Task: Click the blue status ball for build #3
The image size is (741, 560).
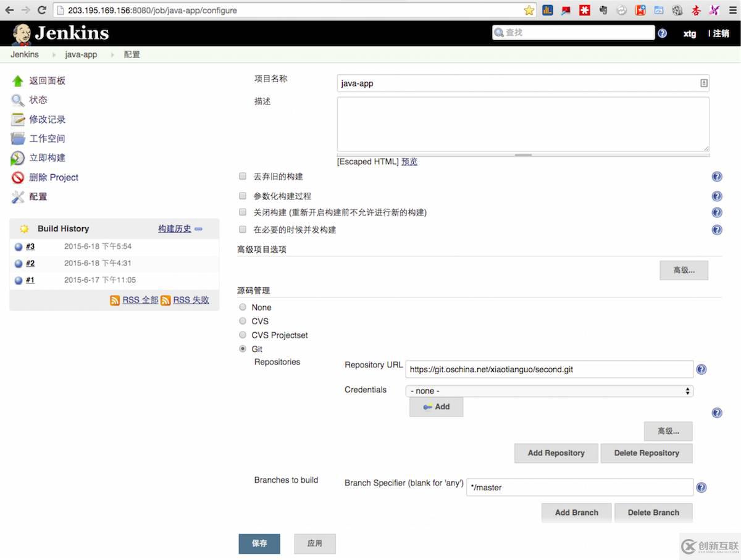Action: click(19, 247)
